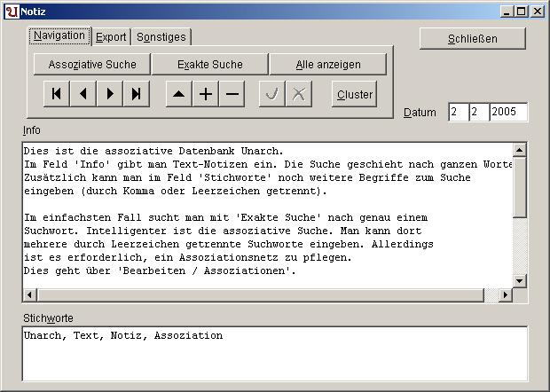
Task: Jump to the last record
Action: point(136,94)
